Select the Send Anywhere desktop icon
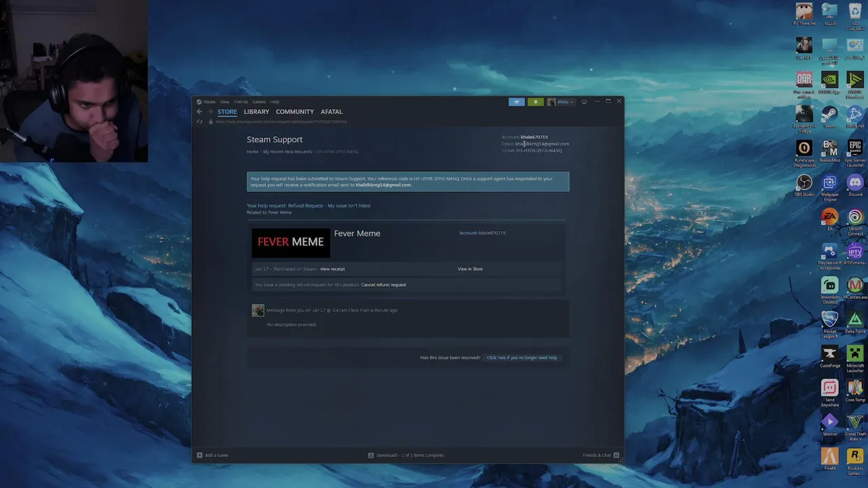 (829, 394)
